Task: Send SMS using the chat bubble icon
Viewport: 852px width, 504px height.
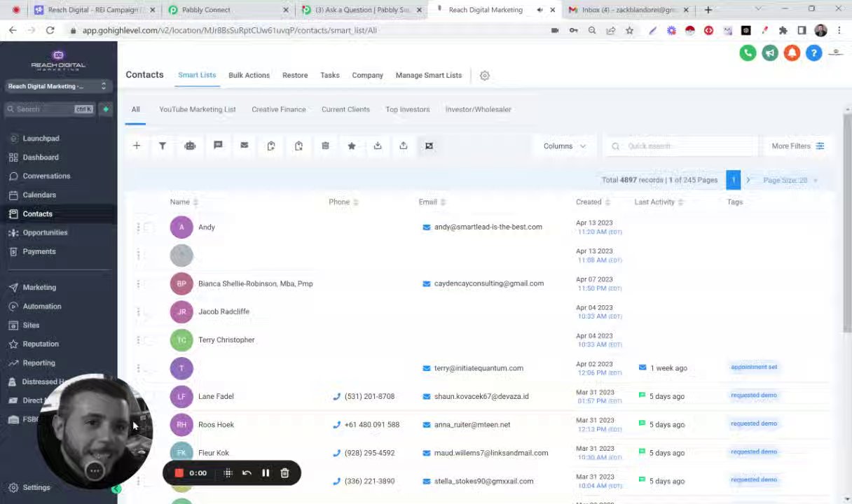Action: click(218, 146)
